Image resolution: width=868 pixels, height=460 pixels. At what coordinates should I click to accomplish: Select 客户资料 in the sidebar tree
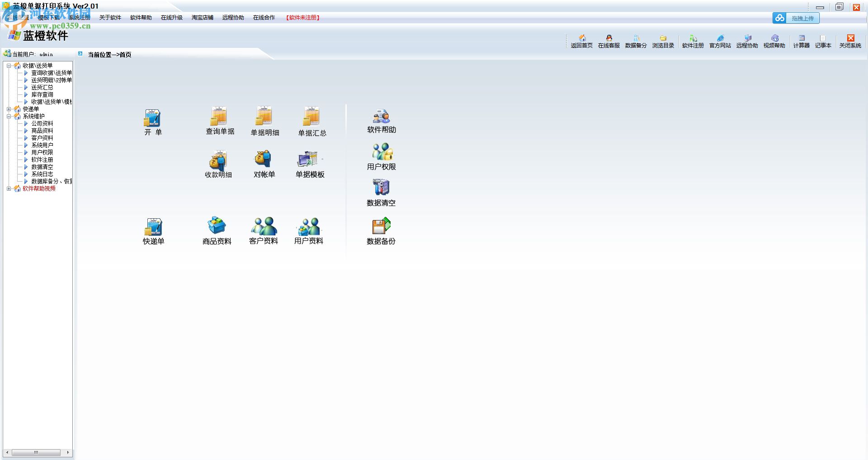point(42,138)
